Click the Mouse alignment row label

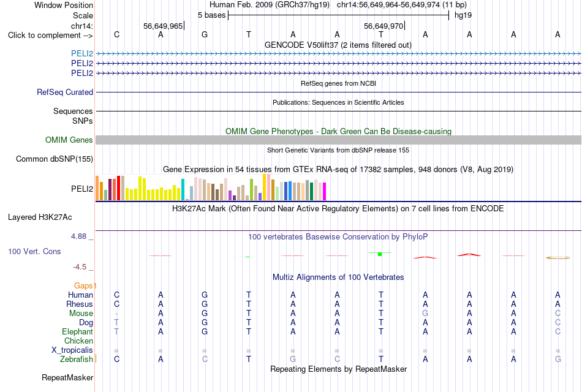81,314
